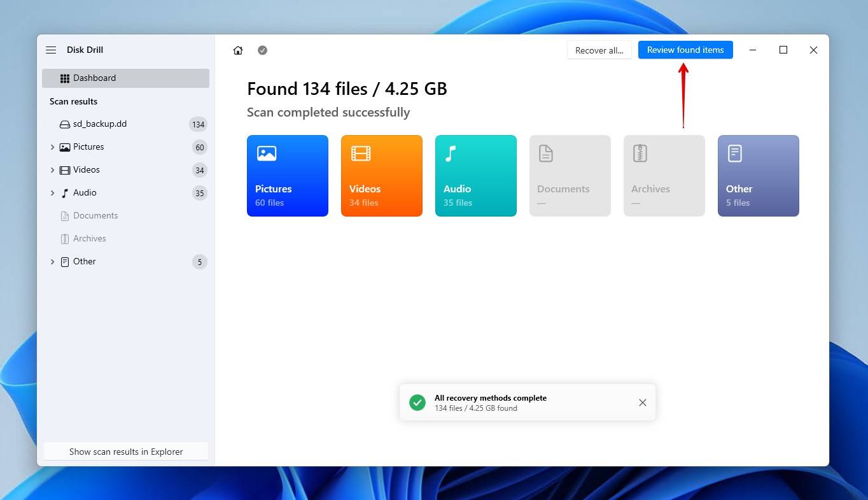868x500 pixels.
Task: Select Dashboard in the sidebar
Action: [x=94, y=78]
